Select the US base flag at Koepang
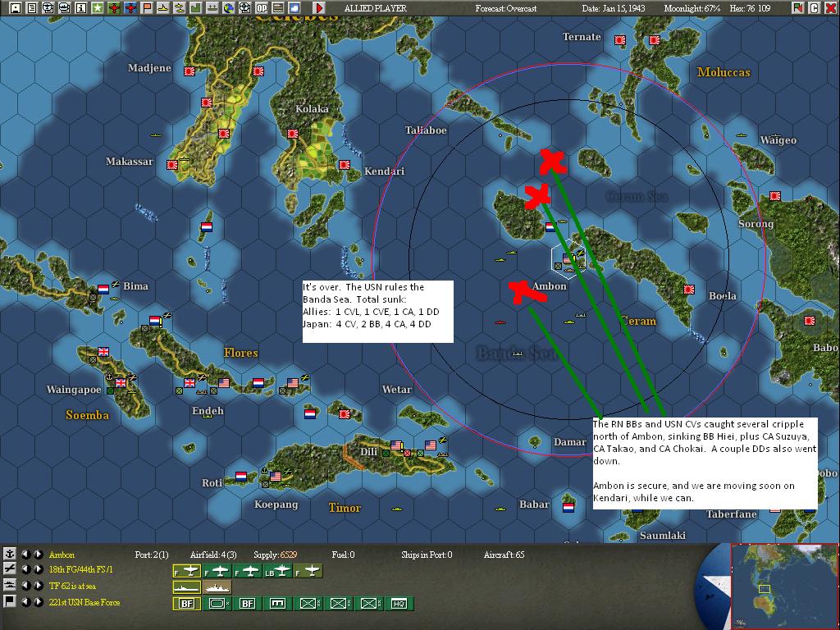 click(276, 476)
